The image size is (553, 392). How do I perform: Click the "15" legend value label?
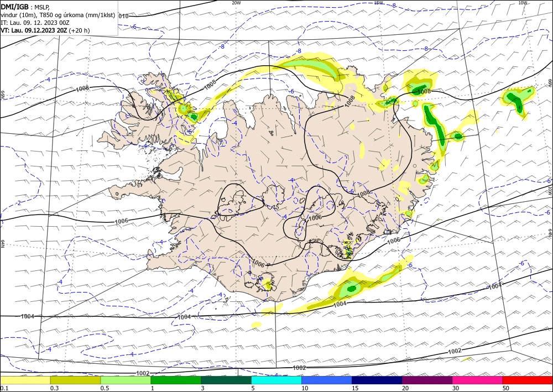[355, 388]
